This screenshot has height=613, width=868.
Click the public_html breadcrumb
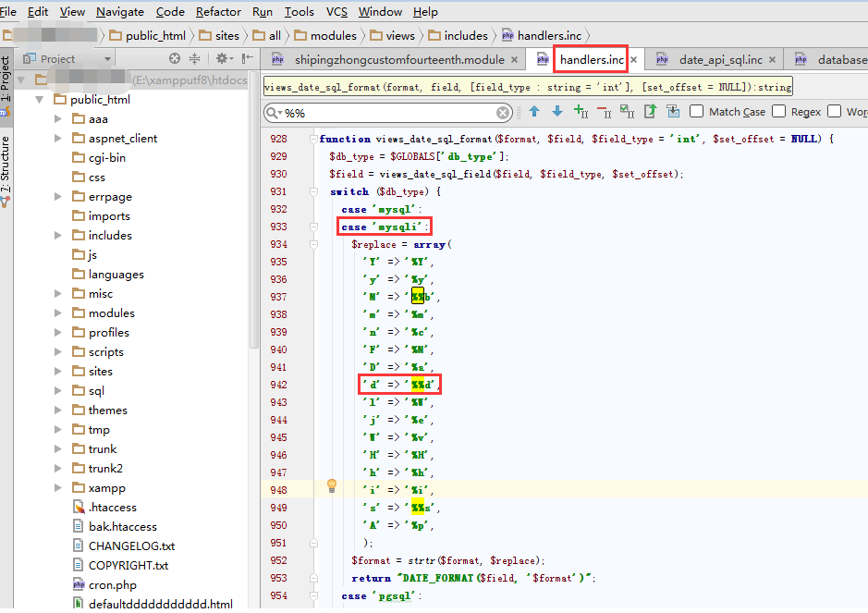[x=147, y=36]
